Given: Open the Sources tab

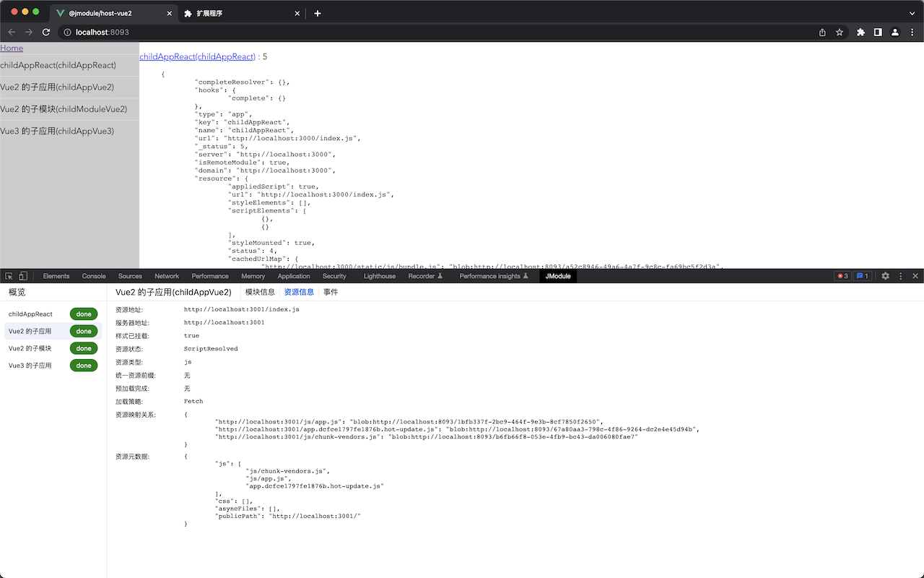Looking at the screenshot, I should point(130,276).
